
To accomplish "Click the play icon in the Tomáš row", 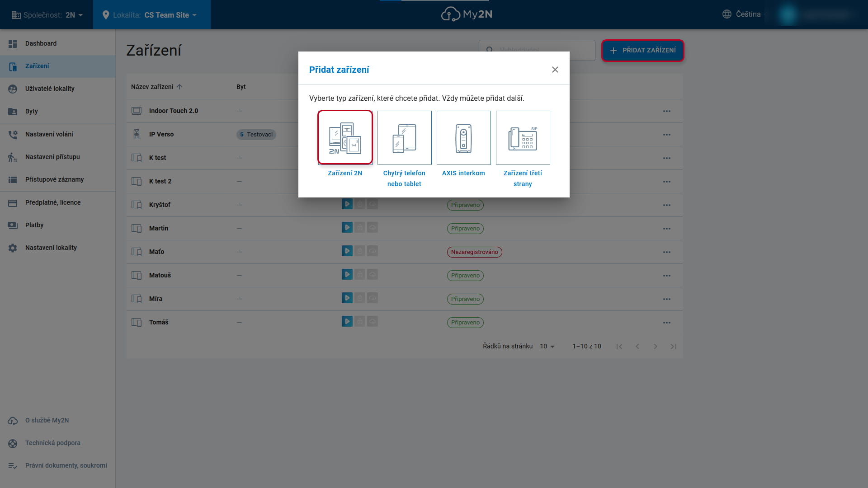I will point(347,322).
